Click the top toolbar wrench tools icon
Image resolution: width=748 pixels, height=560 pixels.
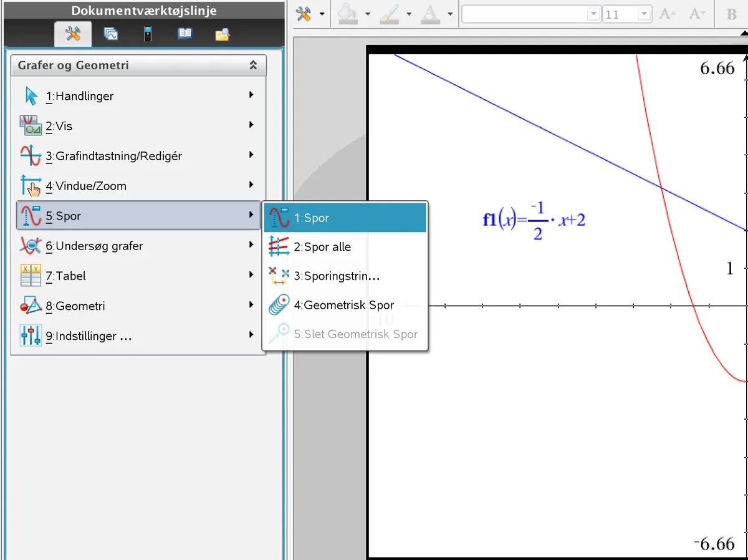[x=304, y=14]
